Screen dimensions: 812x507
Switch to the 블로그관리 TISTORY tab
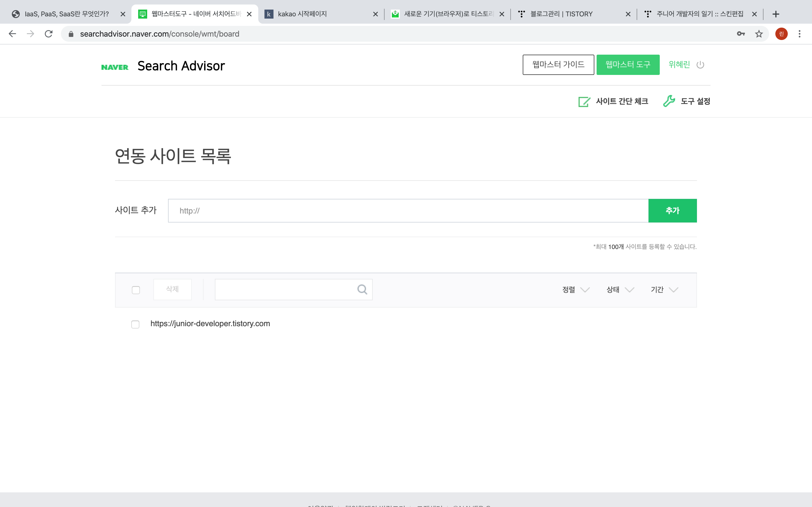pos(561,14)
